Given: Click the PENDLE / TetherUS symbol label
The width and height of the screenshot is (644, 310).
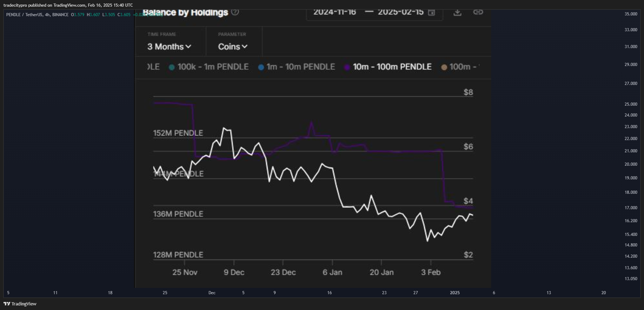Looking at the screenshot, I should (x=24, y=15).
